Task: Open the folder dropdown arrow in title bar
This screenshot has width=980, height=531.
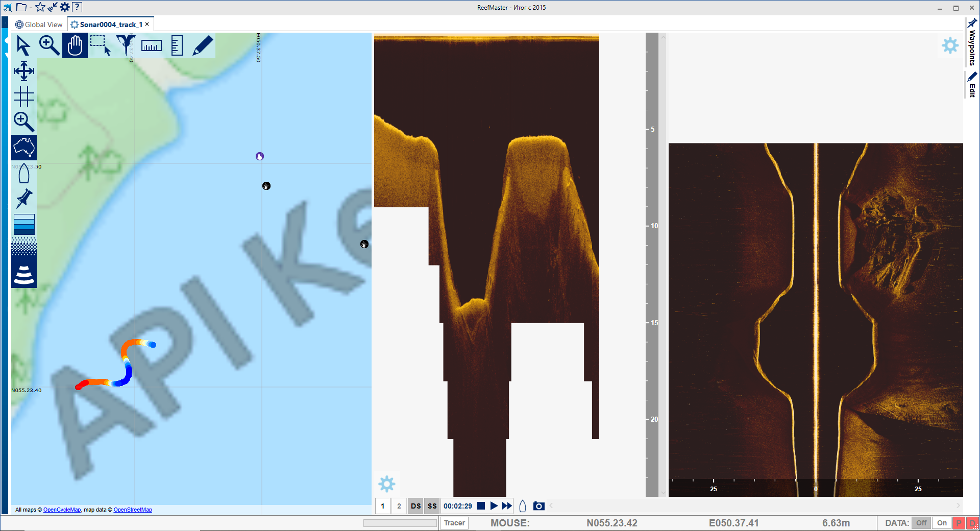Action: click(x=31, y=8)
